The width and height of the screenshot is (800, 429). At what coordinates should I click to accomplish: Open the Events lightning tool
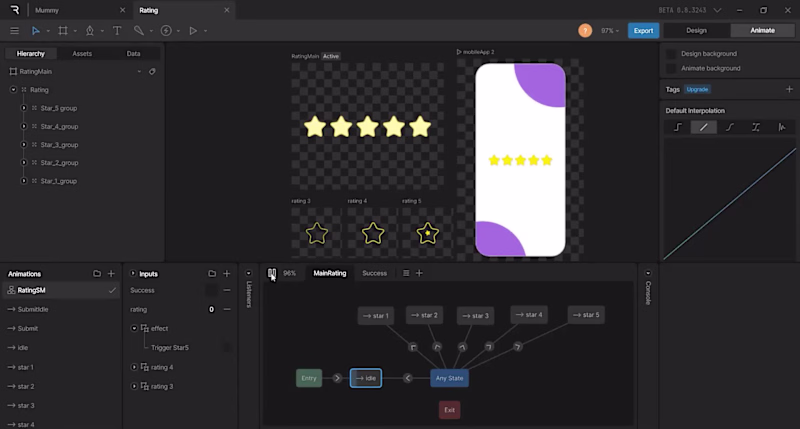point(166,31)
